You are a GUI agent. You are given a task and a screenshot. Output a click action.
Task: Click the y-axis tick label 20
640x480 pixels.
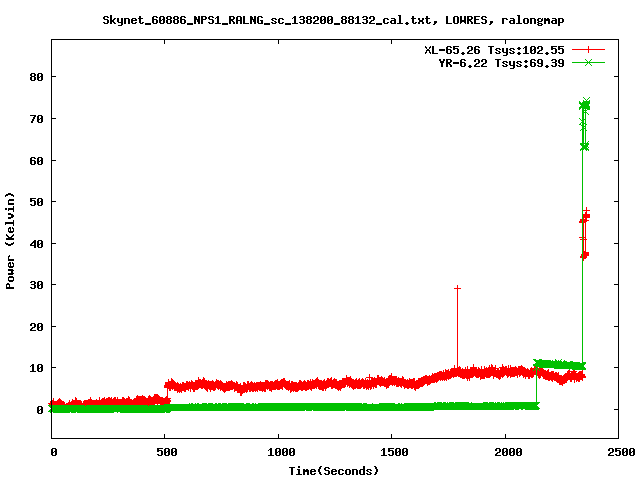point(36,327)
